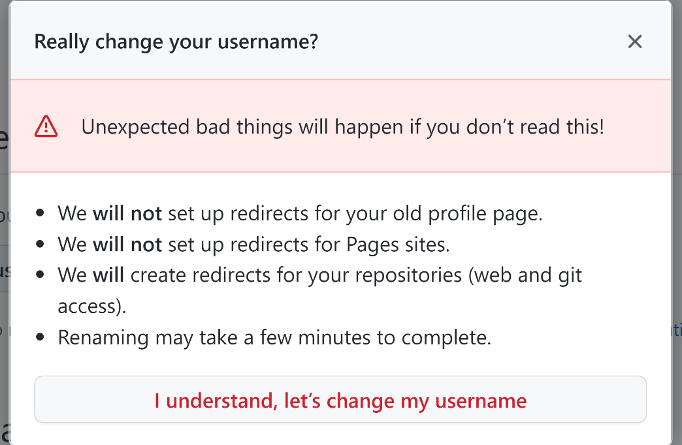Image resolution: width=682 pixels, height=445 pixels.
Task: Click 'Renaming may take a few minutes' text
Action: click(x=274, y=338)
